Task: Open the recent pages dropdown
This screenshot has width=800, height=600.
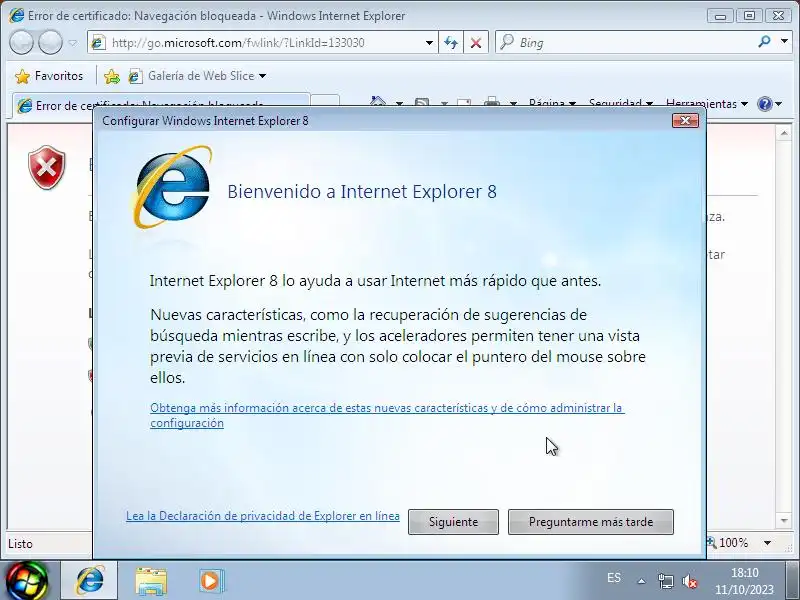Action: [73, 43]
